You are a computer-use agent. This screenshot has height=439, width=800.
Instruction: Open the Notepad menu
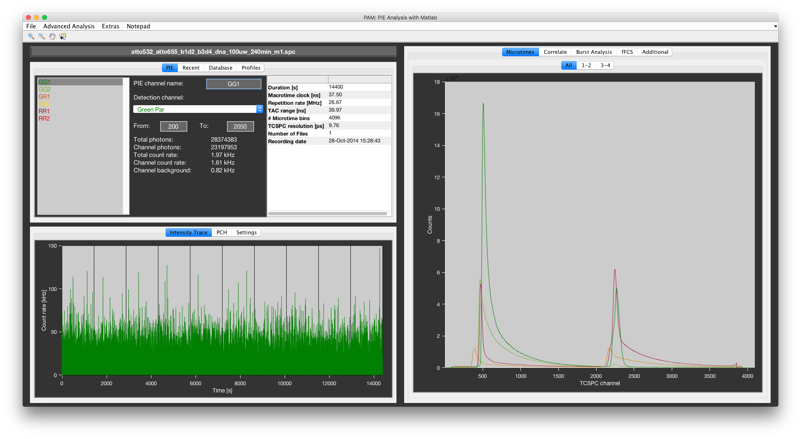click(x=138, y=26)
